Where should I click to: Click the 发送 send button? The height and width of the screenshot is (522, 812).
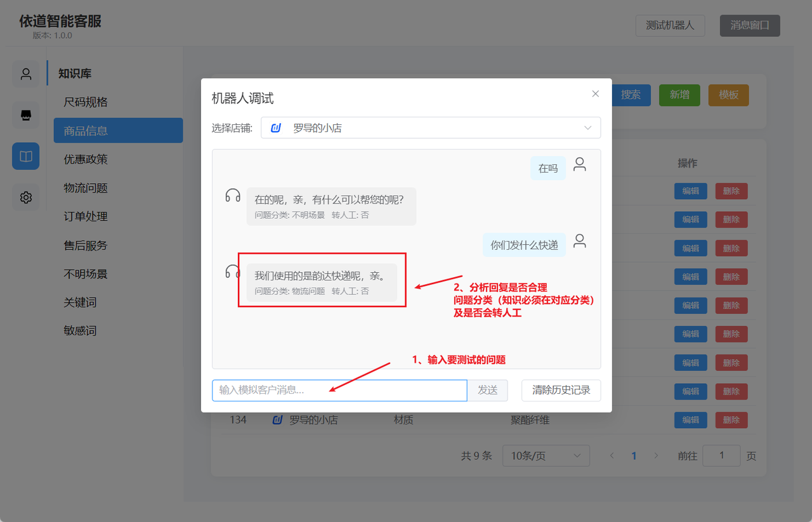click(x=488, y=390)
